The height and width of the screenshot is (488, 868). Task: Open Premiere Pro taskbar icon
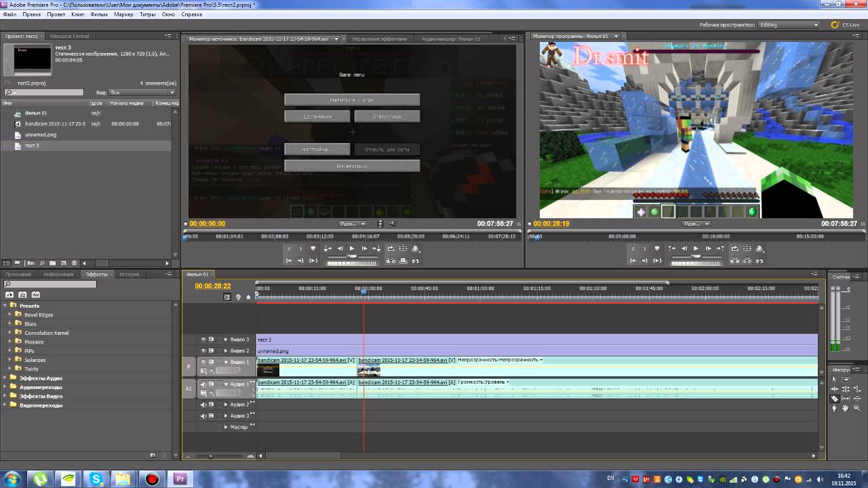180,479
